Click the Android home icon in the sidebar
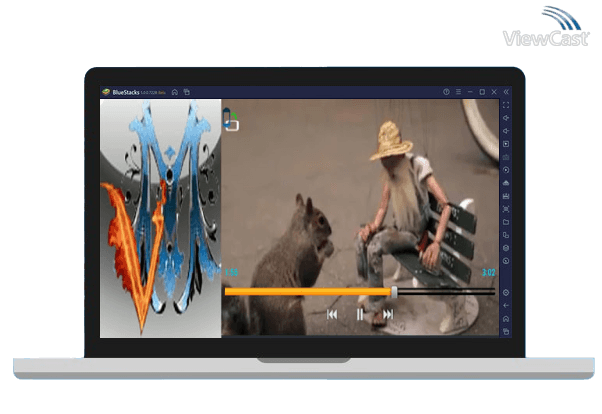This screenshot has height=414, width=602. coord(506,319)
